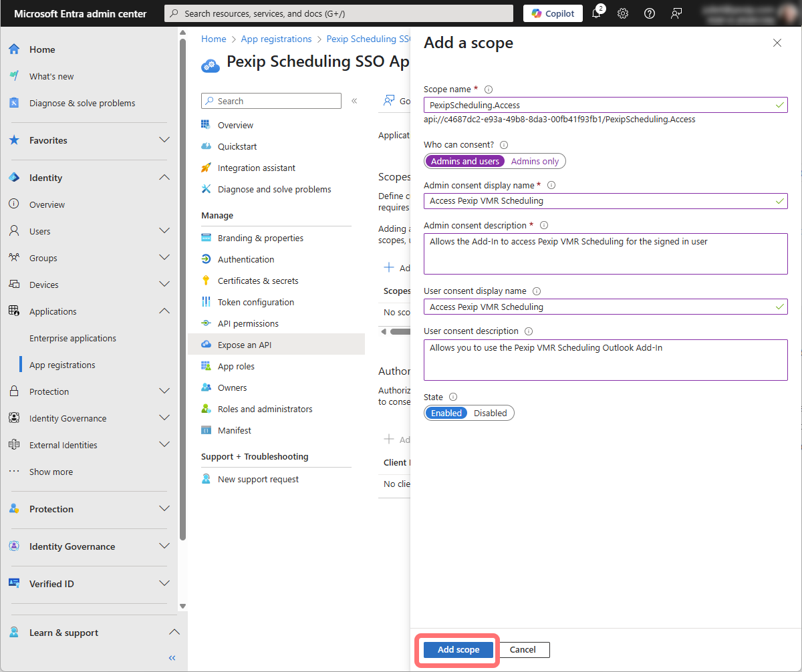Open the notifications bell icon
The width and height of the screenshot is (802, 672).
(x=596, y=13)
